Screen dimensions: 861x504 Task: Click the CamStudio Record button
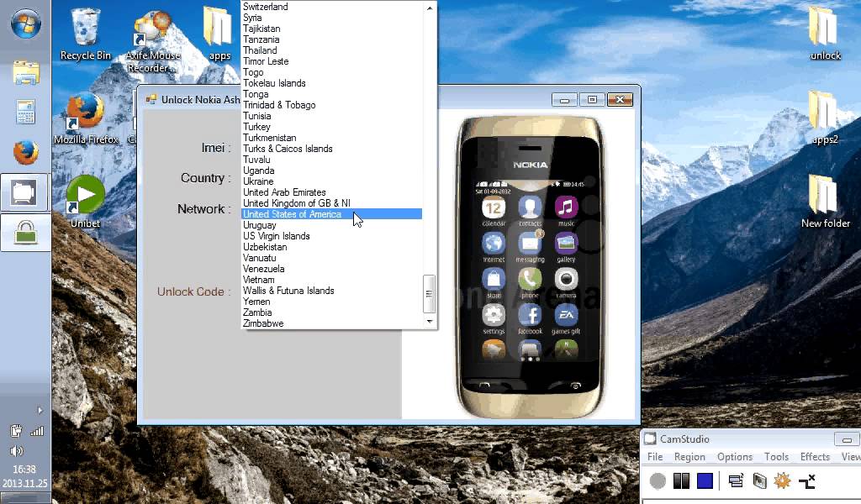pyautogui.click(x=658, y=481)
